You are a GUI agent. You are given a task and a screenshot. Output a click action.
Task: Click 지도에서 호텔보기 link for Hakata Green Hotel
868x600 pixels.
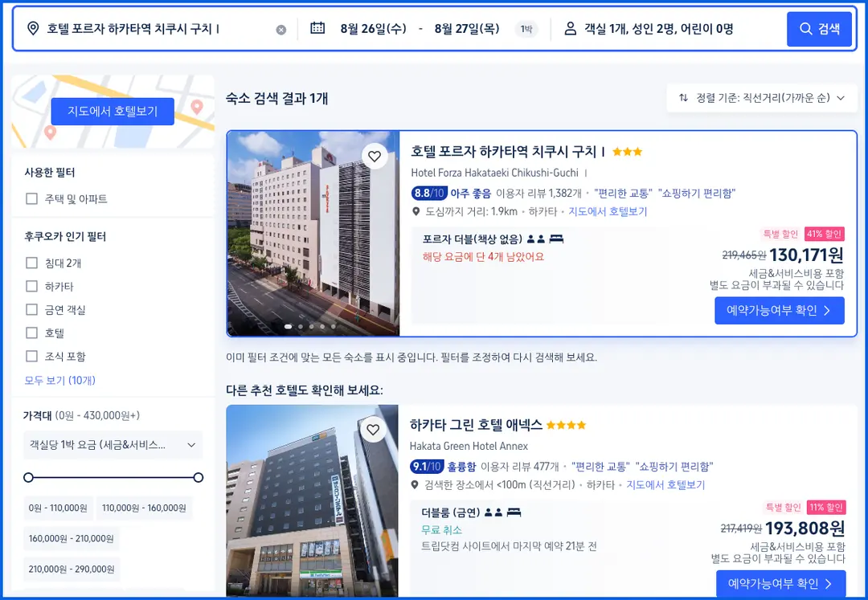666,485
